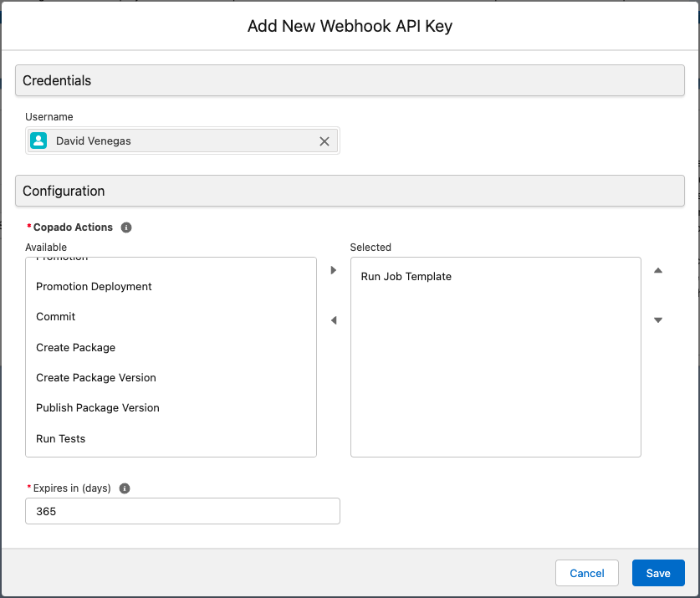Cancel adding the Webhook API Key

(586, 573)
